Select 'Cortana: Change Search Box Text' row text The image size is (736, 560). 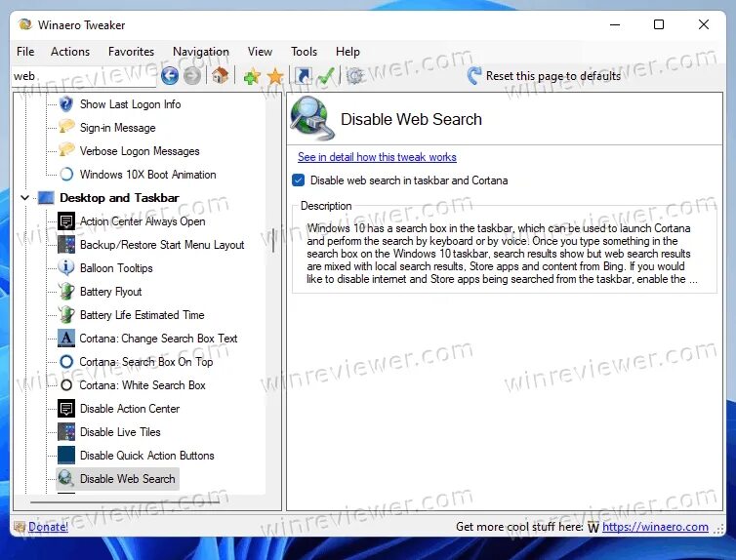pos(158,339)
